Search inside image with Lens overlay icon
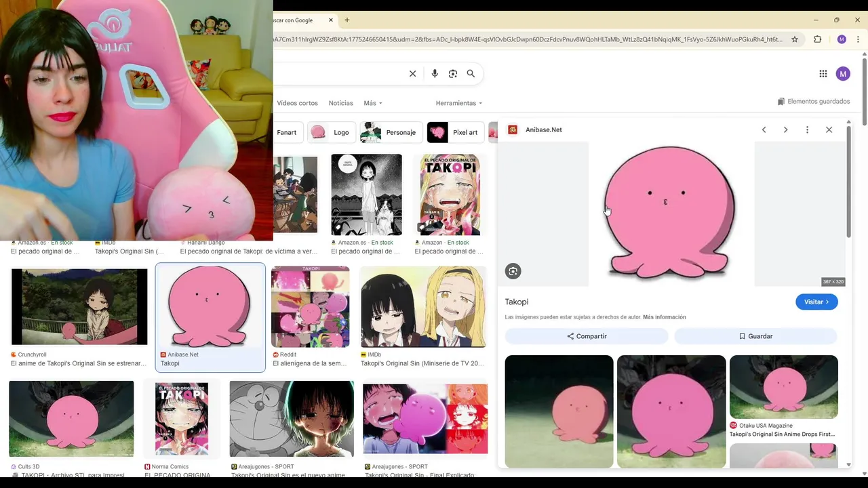 (x=513, y=271)
